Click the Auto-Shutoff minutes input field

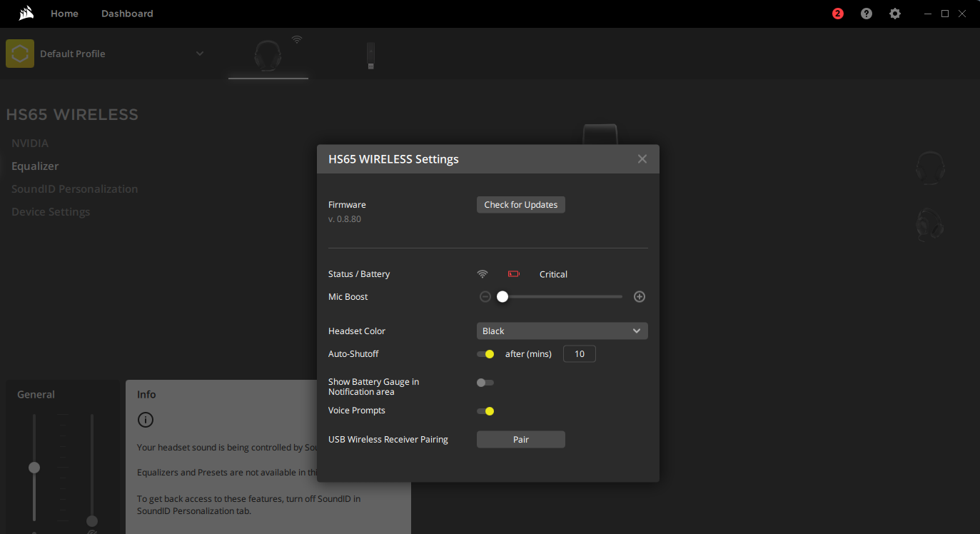[x=580, y=354]
